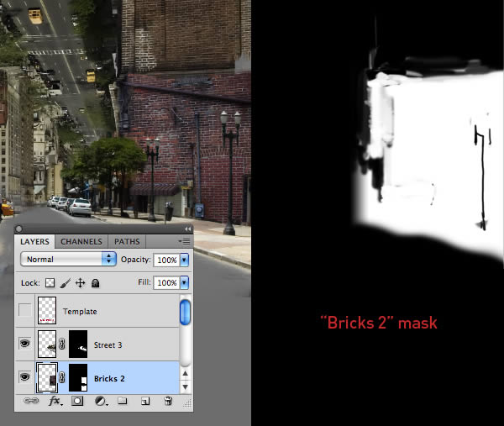Image resolution: width=504 pixels, height=426 pixels.
Task: Click the Street 3 layer name
Action: (x=108, y=345)
